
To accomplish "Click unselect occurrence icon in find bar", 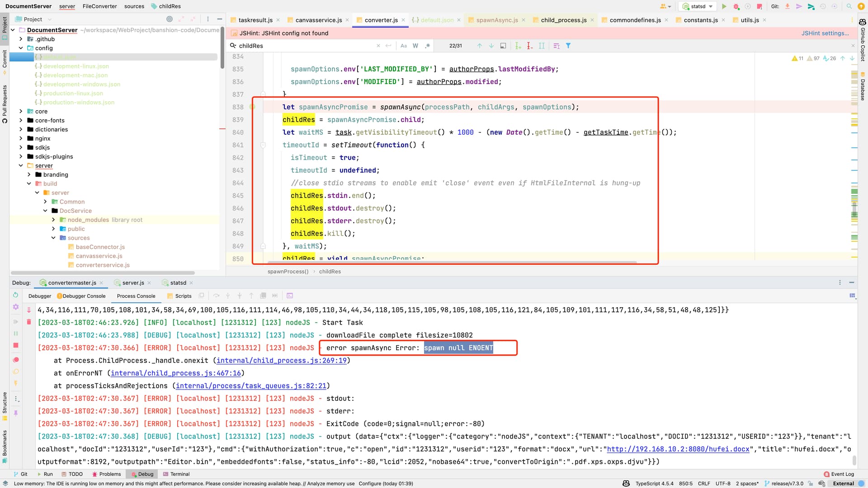I will point(530,46).
